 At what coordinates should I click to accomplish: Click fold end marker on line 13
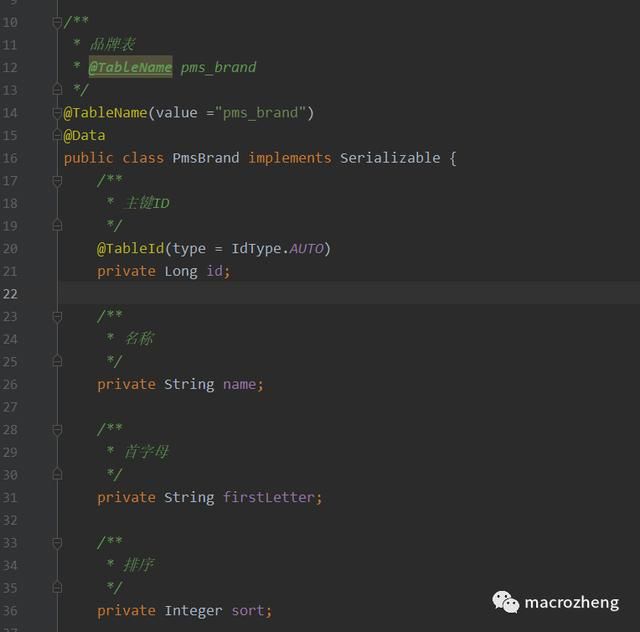click(57, 89)
